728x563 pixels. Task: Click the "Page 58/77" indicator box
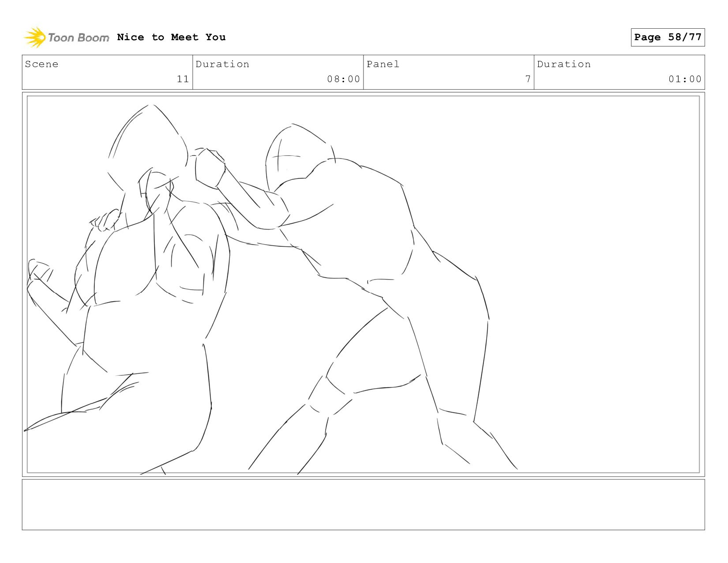[668, 37]
